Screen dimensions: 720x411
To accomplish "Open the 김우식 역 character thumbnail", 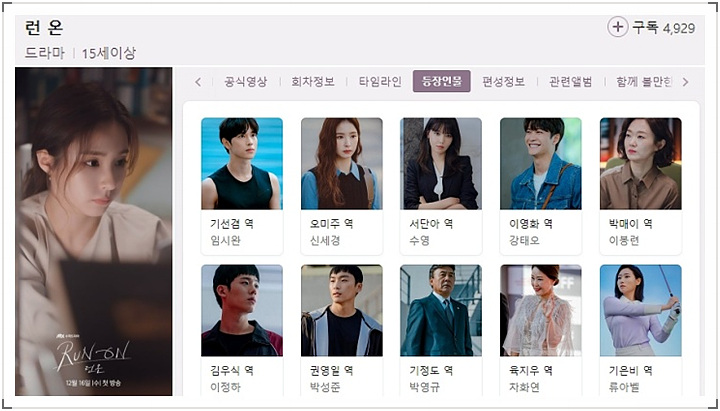I will click(242, 310).
